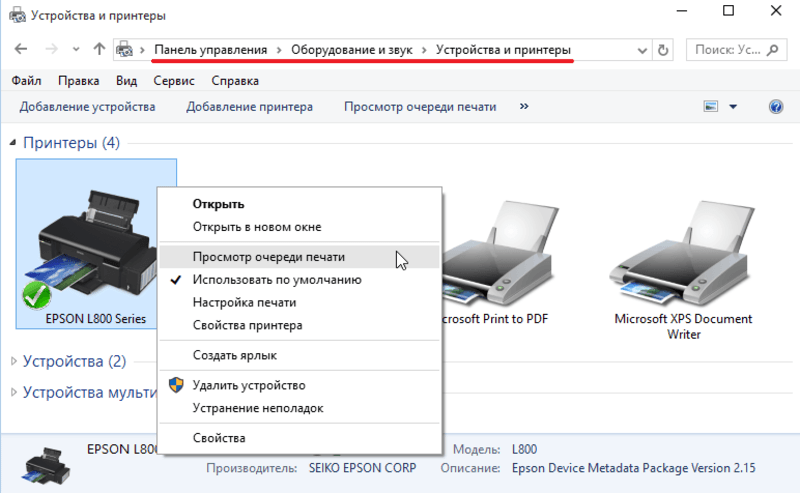
Task: Click the model value L800
Action: pyautogui.click(x=524, y=450)
